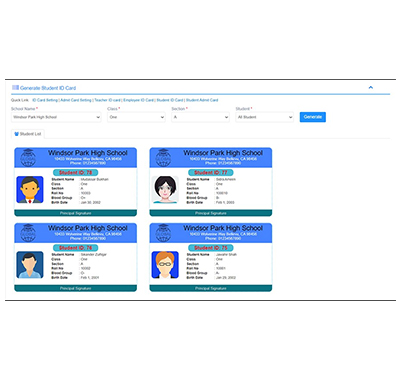Open the ID Card Setting quick link
Screen dimensions: 400x380
[45, 100]
